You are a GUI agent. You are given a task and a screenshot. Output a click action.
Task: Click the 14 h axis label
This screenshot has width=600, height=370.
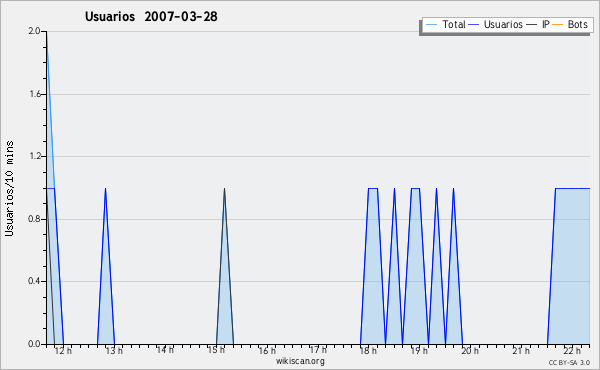(165, 349)
